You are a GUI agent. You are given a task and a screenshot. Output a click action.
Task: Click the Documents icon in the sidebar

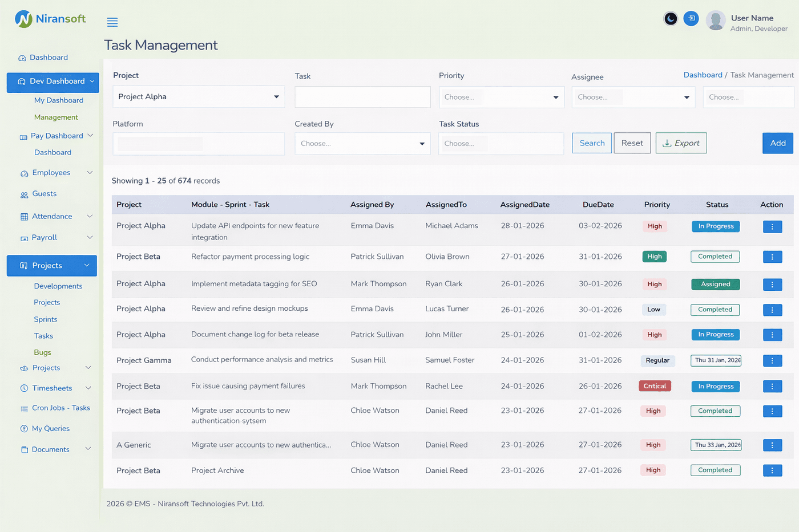[23, 449]
